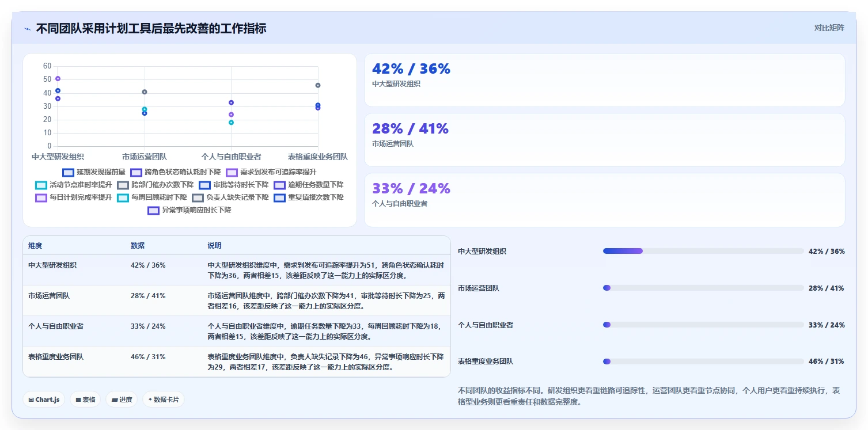The image size is (868, 430).
Task: Click the purple 51 point above 中大型研发组织
Action: tap(58, 78)
